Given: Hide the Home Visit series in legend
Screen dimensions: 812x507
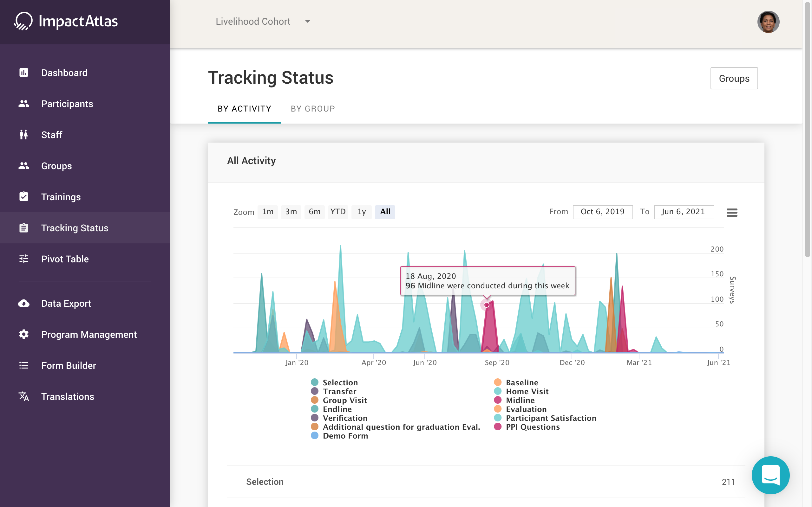Looking at the screenshot, I should coord(527,391).
